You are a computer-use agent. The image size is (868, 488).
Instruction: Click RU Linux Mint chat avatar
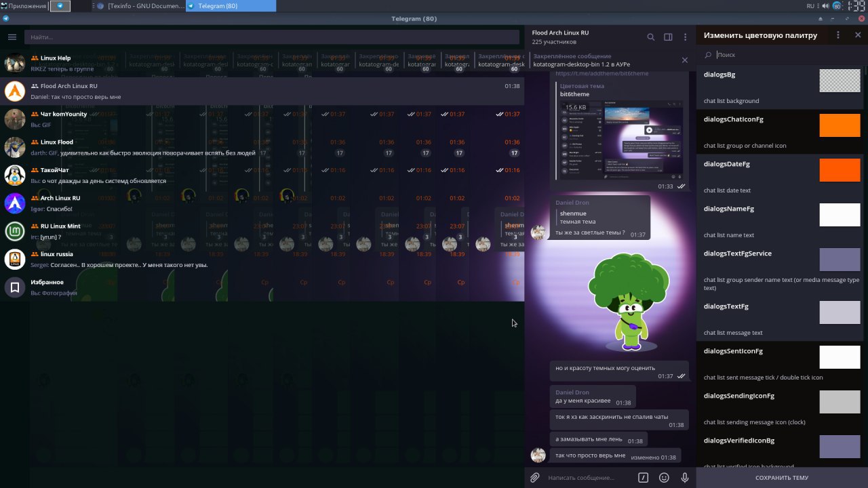(15, 231)
